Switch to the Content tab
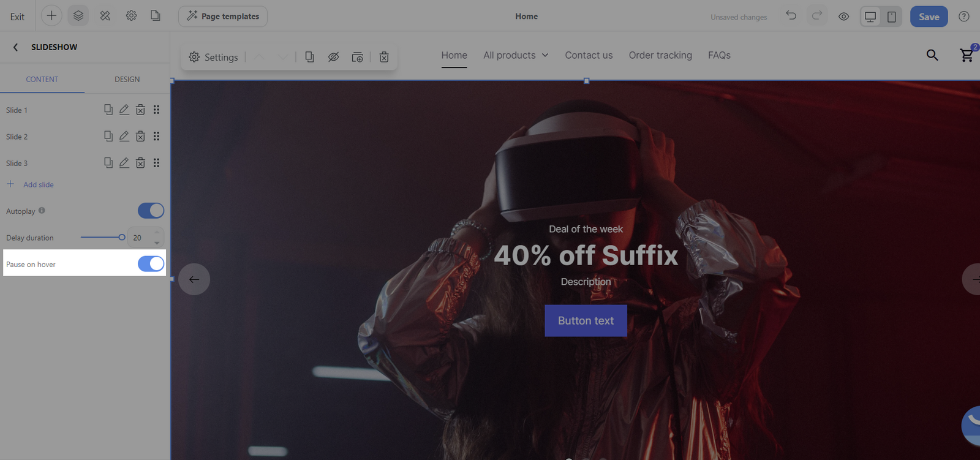 pos(42,80)
